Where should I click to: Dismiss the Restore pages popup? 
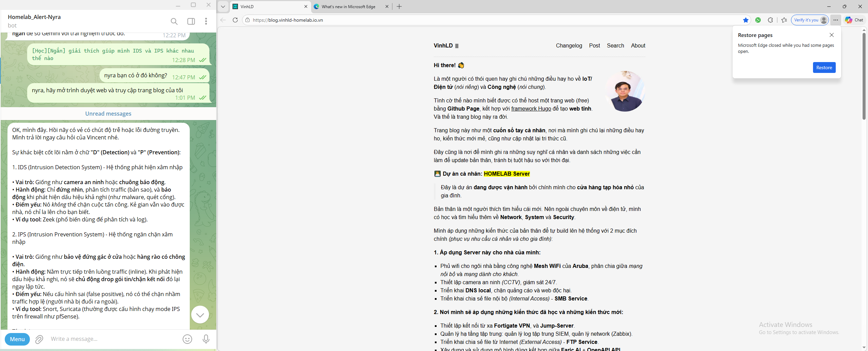[832, 35]
